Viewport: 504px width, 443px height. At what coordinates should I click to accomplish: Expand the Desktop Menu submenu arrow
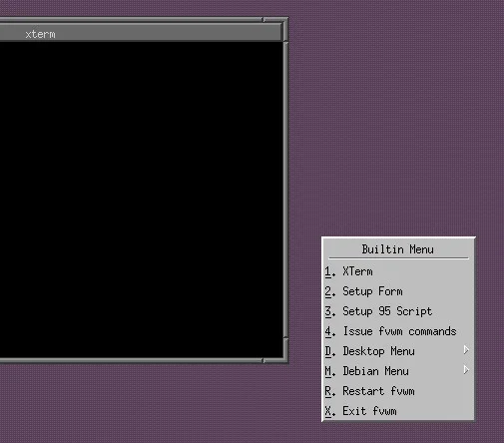466,350
